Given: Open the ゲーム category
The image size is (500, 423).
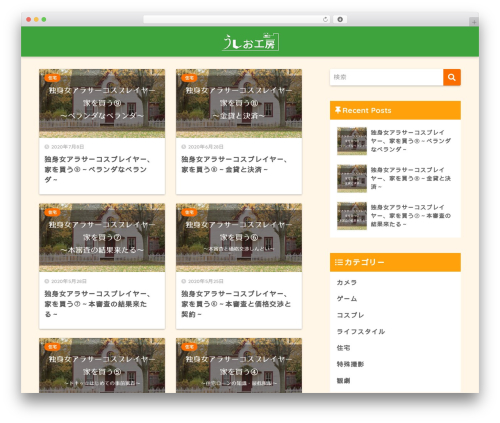Looking at the screenshot, I should (x=347, y=299).
